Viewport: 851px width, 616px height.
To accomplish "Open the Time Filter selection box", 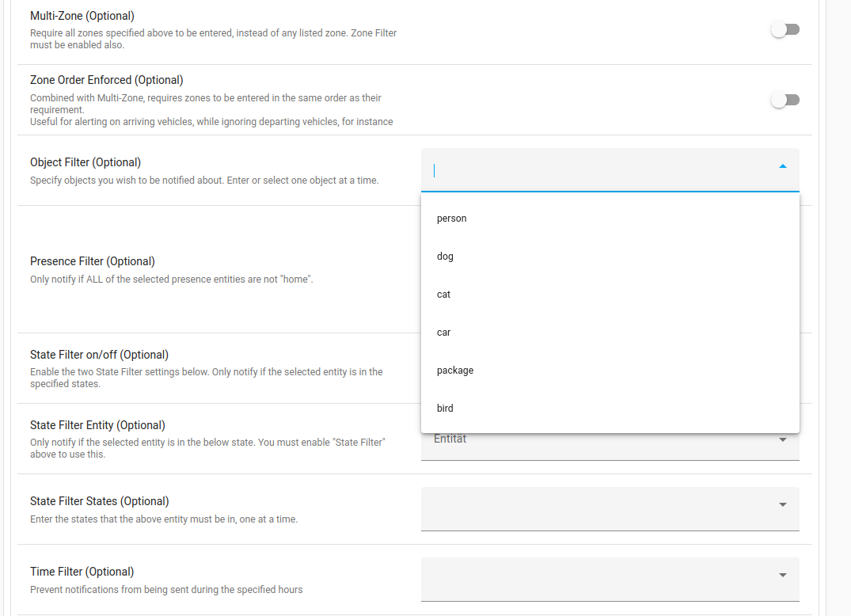I will [x=594, y=579].
